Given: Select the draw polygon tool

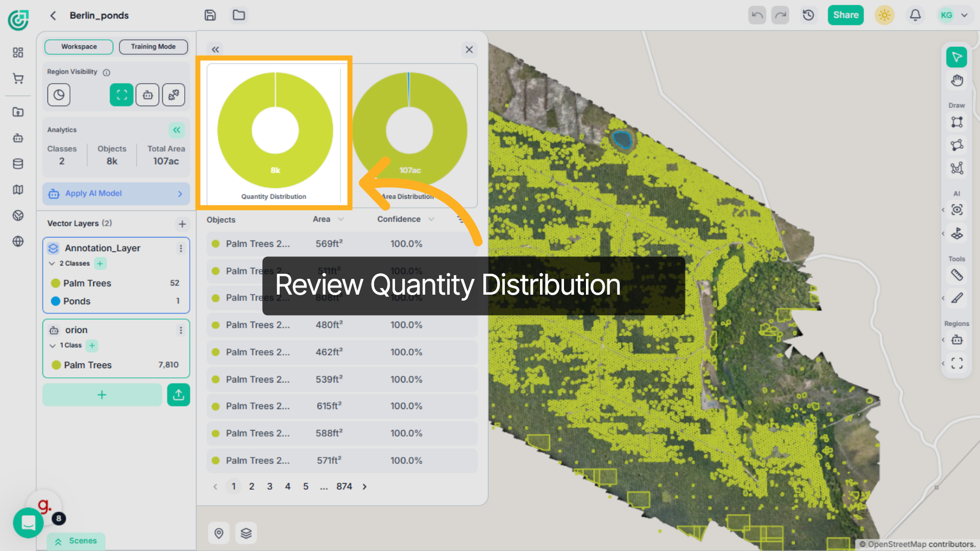Looking at the screenshot, I should 957,146.
